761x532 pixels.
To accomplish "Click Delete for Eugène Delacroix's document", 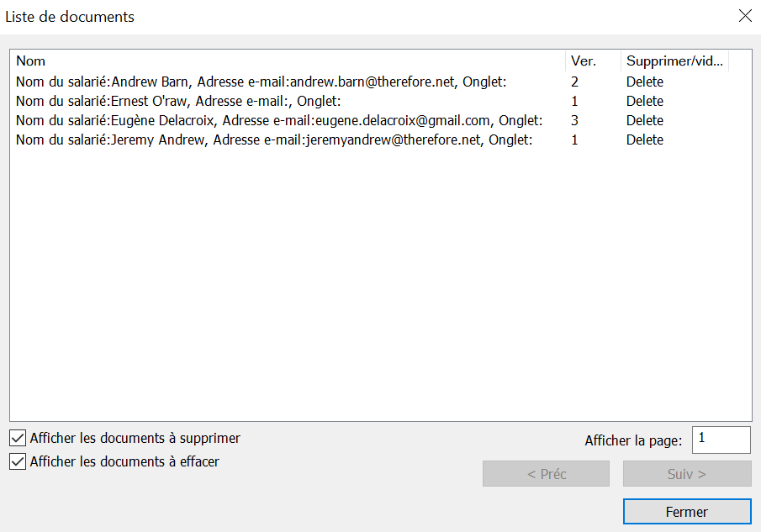I will (645, 121).
